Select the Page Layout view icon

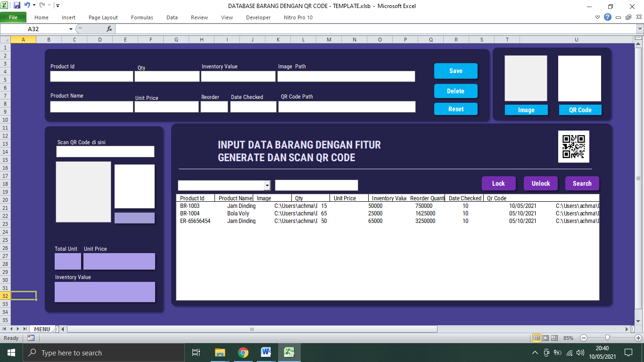(x=545, y=337)
